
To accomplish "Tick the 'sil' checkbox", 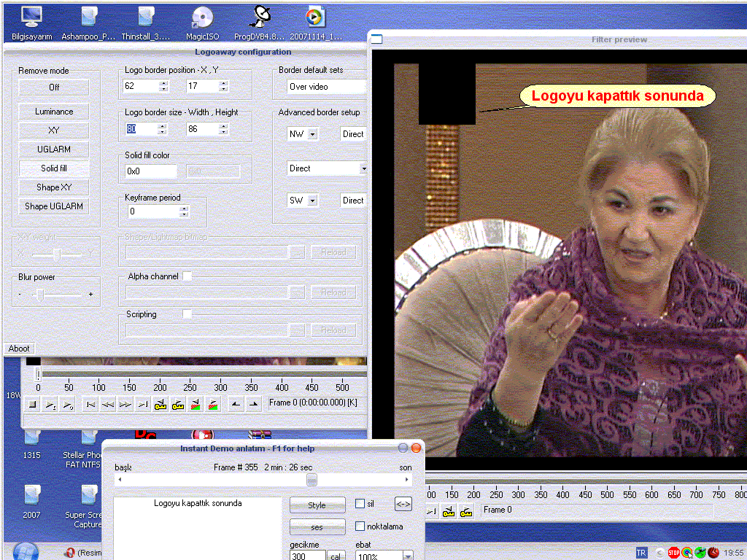I will [x=360, y=504].
